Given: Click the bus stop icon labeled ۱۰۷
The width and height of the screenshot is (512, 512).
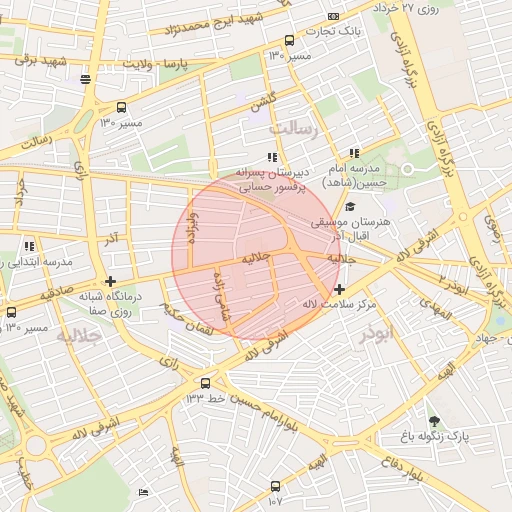Looking at the screenshot, I should tap(275, 486).
